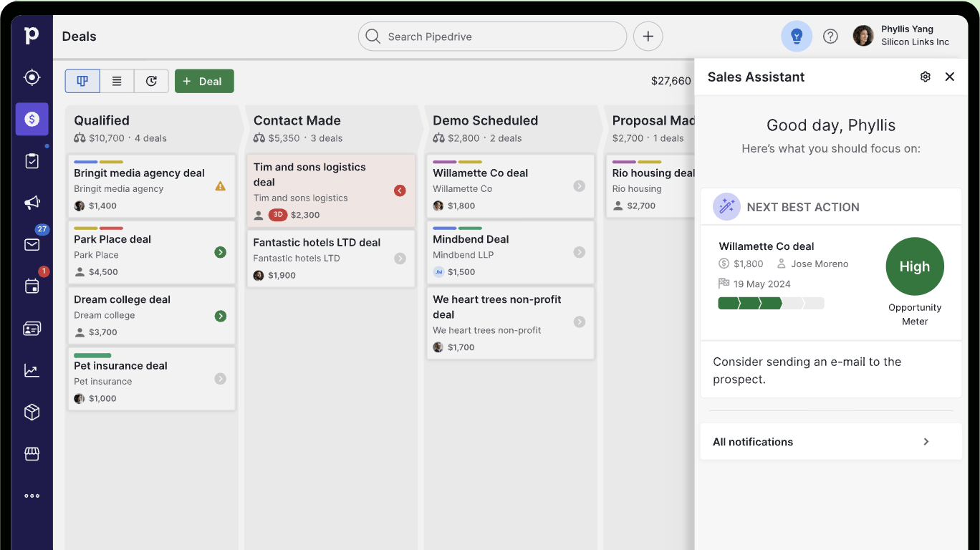Open the Contacts card icon in the sidebar

click(32, 329)
